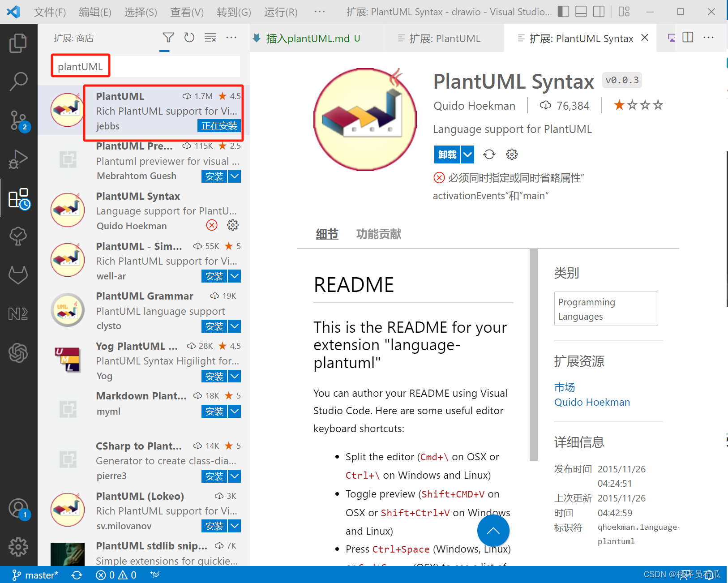Open the 运行(R) menu
The width and height of the screenshot is (728, 583).
click(281, 12)
